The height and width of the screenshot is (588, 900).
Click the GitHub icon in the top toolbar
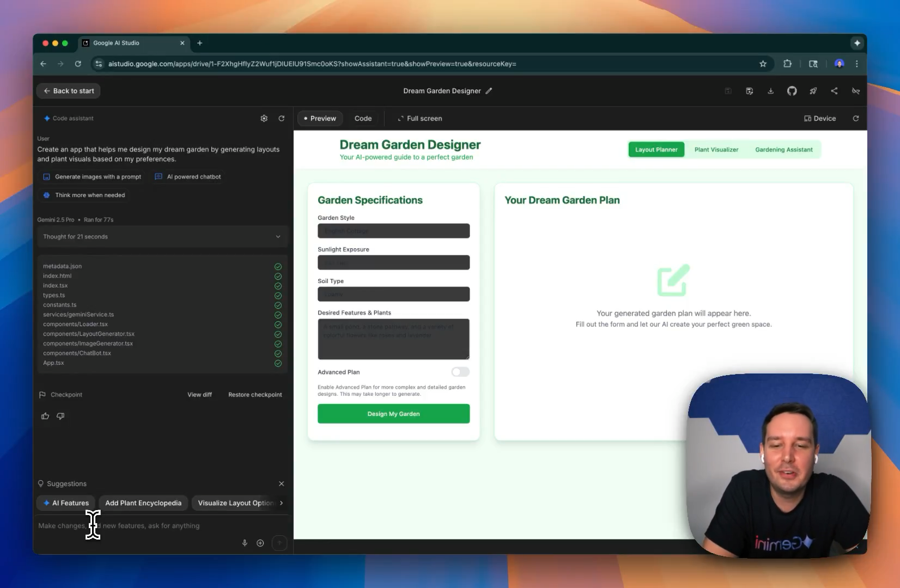tap(792, 91)
